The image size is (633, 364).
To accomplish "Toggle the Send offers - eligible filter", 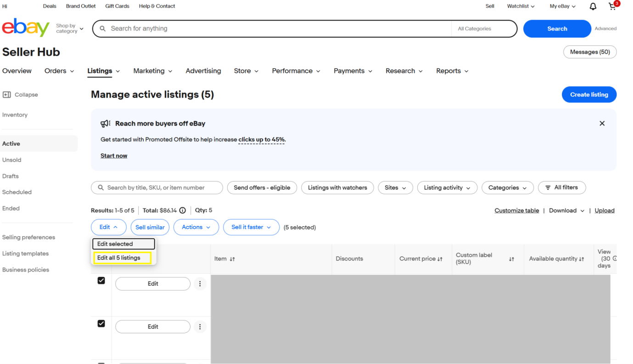I will [x=262, y=188].
